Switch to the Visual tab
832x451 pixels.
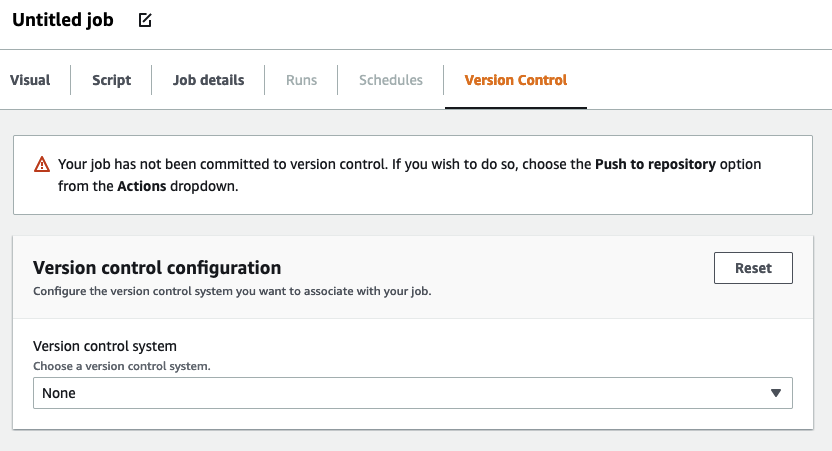click(x=30, y=80)
